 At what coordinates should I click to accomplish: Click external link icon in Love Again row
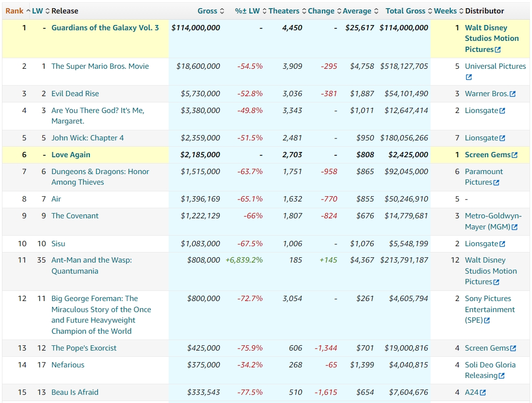(514, 155)
